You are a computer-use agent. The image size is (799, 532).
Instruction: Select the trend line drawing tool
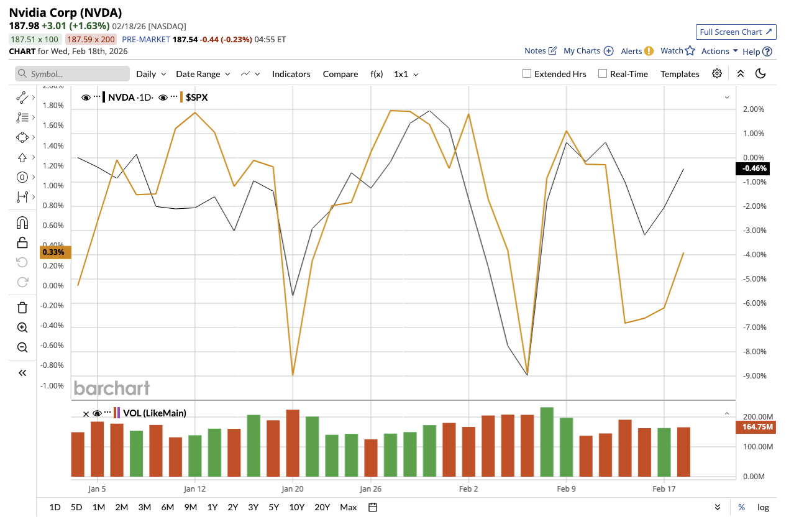click(22, 97)
